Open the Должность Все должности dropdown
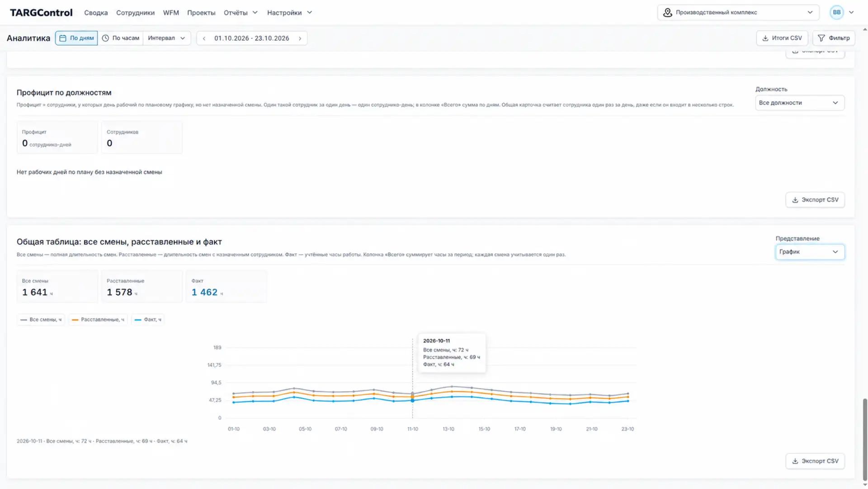The width and height of the screenshot is (868, 489). pyautogui.click(x=799, y=103)
